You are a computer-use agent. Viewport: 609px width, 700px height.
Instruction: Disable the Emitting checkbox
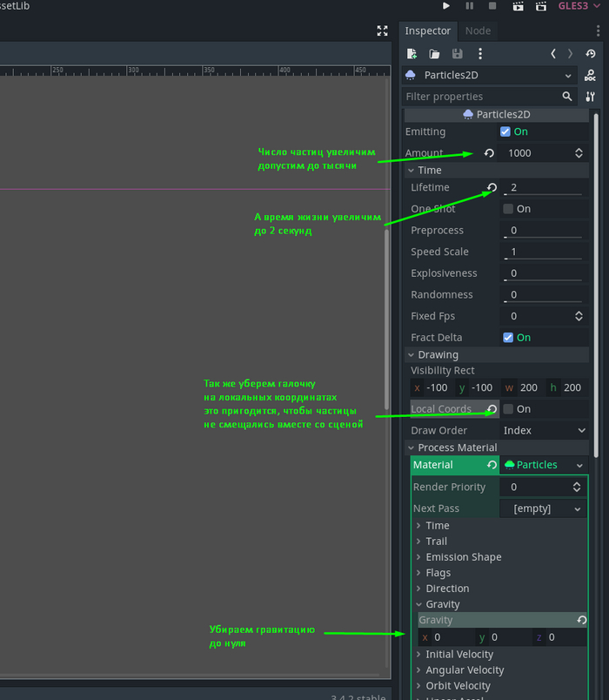(x=505, y=132)
